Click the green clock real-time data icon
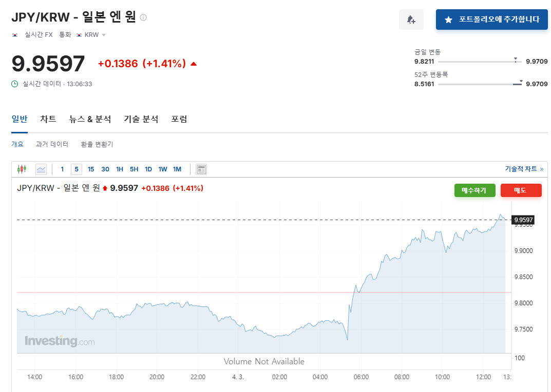 click(x=15, y=84)
